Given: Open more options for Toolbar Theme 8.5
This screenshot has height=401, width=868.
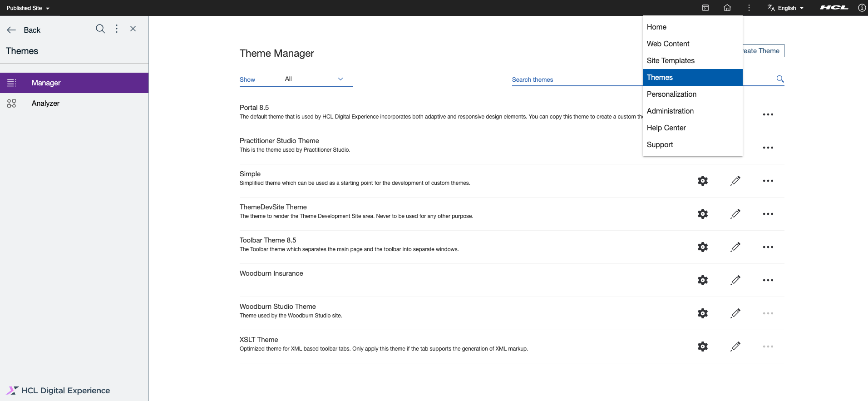Looking at the screenshot, I should click(768, 247).
